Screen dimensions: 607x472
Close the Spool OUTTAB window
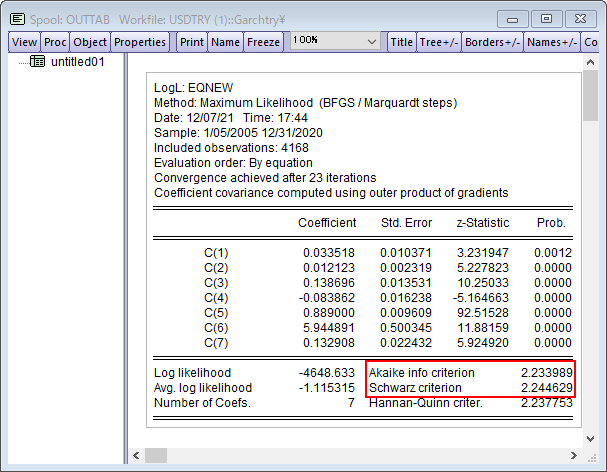pos(580,19)
